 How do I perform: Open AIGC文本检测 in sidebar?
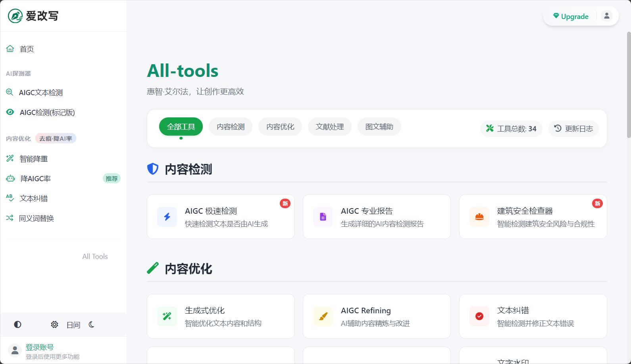pos(63,92)
